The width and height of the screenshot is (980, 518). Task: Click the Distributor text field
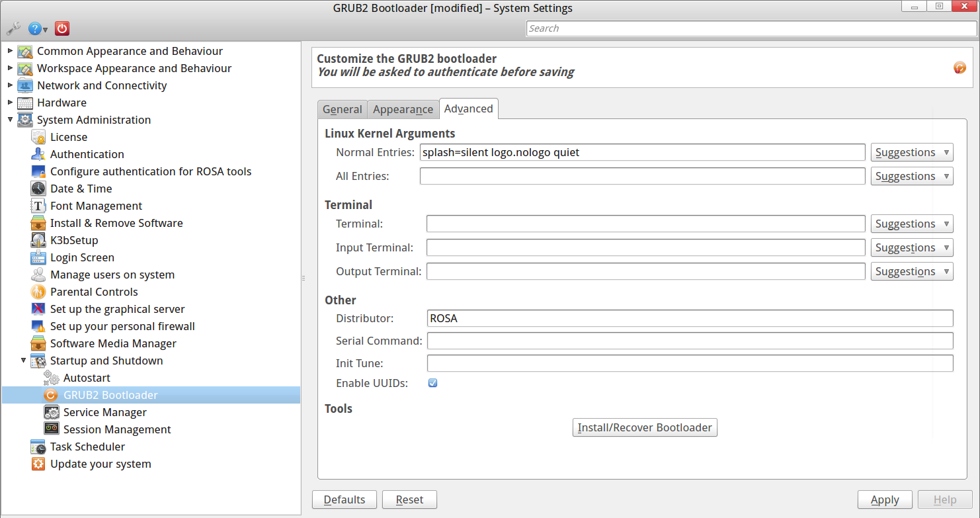[690, 318]
